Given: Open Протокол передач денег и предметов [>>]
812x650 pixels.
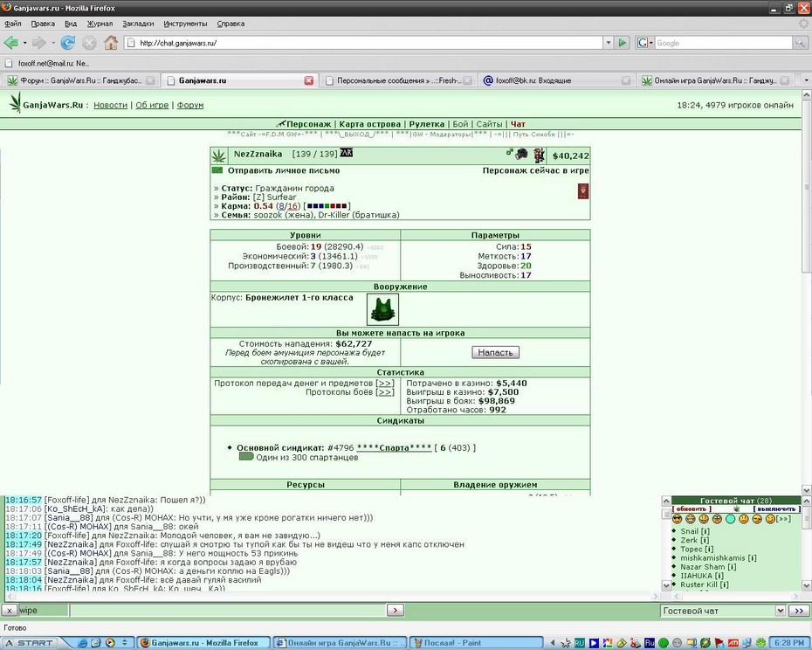Looking at the screenshot, I should (x=385, y=383).
